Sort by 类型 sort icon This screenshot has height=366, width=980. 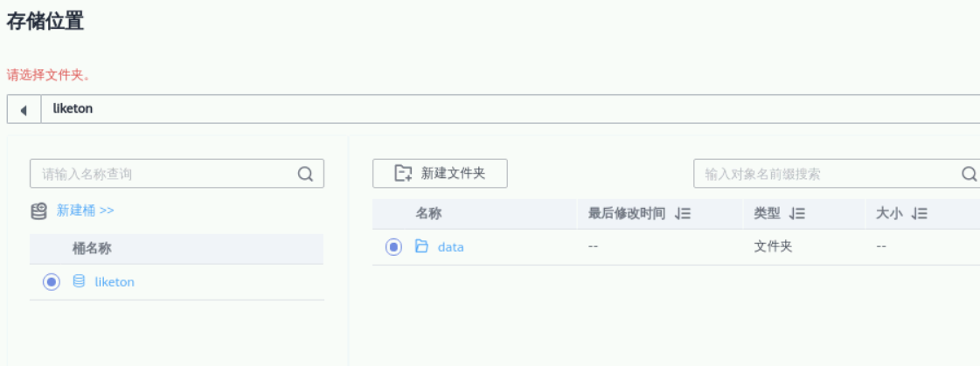(797, 214)
